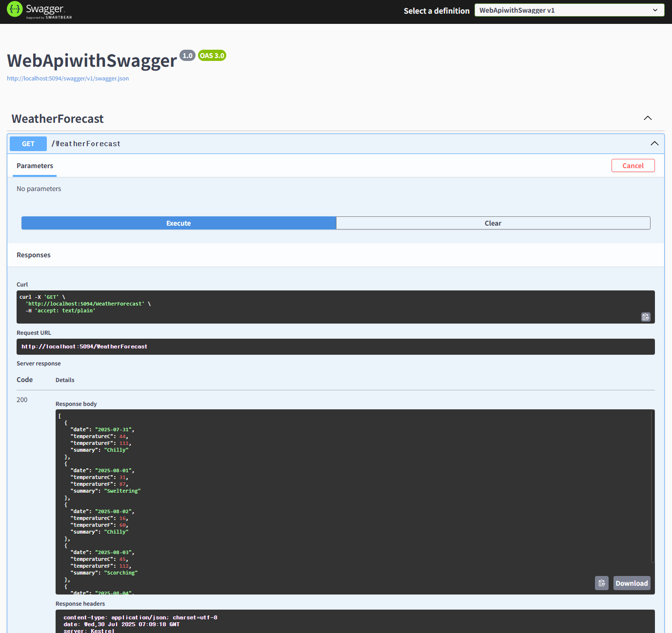Click the Execute button
672x633 pixels.
click(x=178, y=223)
